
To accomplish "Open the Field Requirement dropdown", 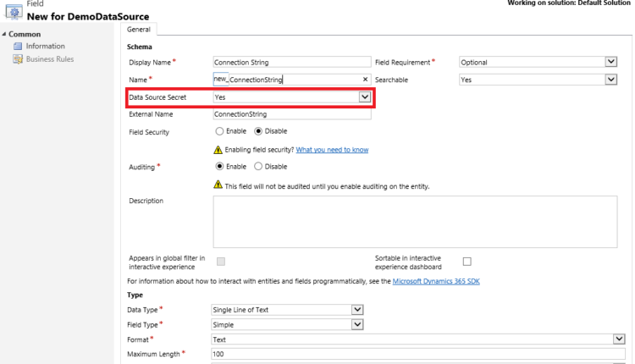I will [610, 62].
